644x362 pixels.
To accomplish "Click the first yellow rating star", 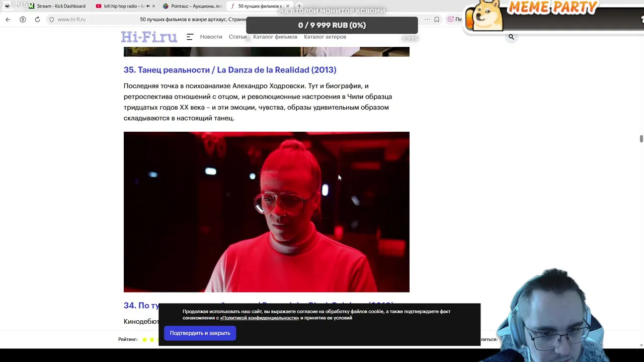I will (x=144, y=339).
